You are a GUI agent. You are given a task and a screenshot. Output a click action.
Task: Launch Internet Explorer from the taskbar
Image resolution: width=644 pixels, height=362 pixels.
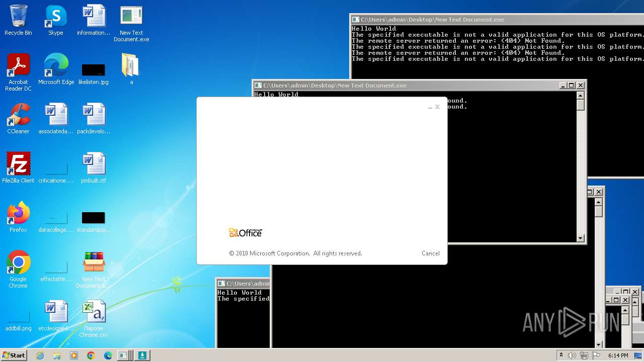[x=40, y=355]
